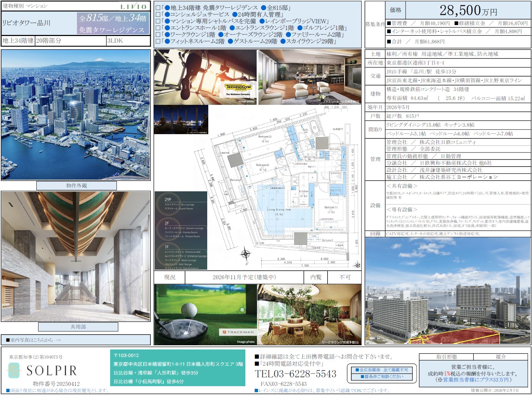Click the 全広告媒体 全て掲載不可 notice
Viewport: 532px width, 395px height.
(x=382, y=370)
